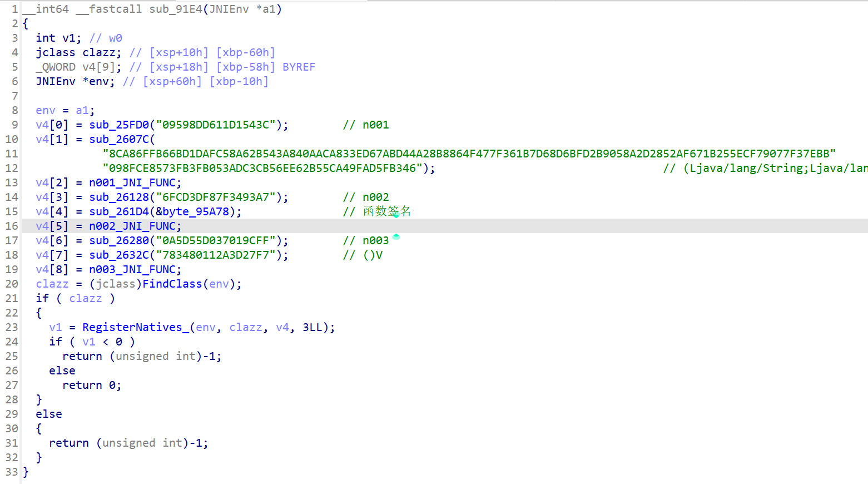Screen dimensions: 868x484
Task: Click the Chinese comment 函数签名
Action: point(387,211)
